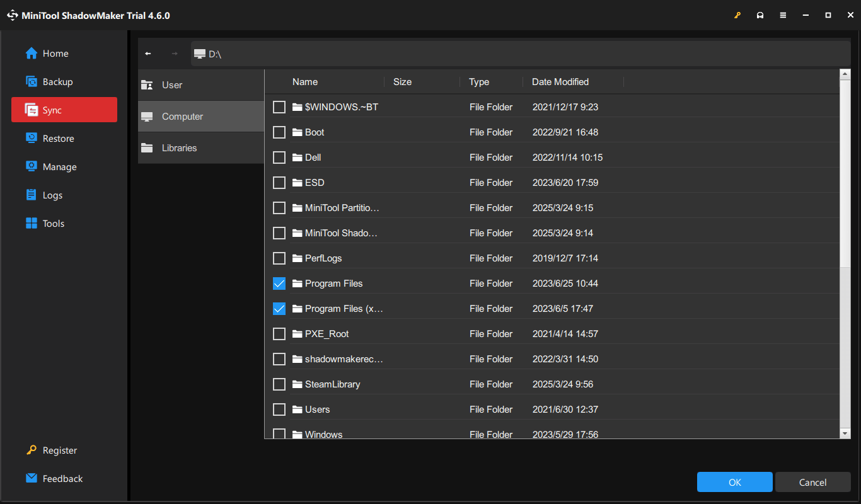
Task: Switch to the Restore page
Action: [64, 139]
